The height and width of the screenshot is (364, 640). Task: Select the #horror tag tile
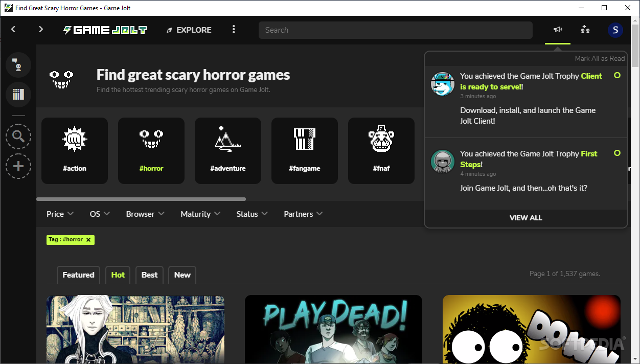pyautogui.click(x=151, y=151)
